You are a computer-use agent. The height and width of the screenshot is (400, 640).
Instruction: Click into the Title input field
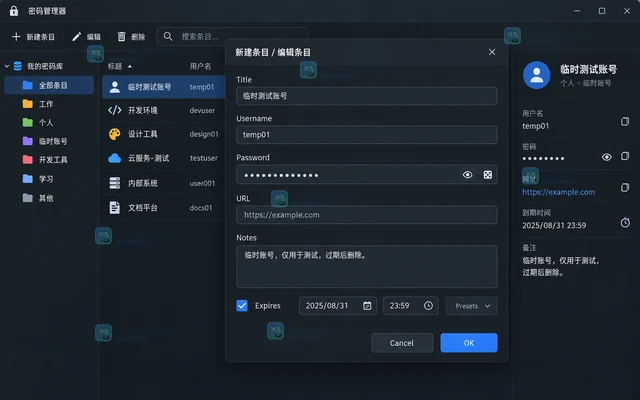tap(367, 96)
